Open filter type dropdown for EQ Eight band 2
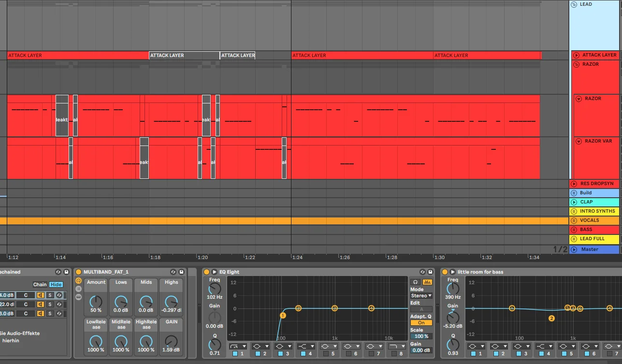 [260, 347]
